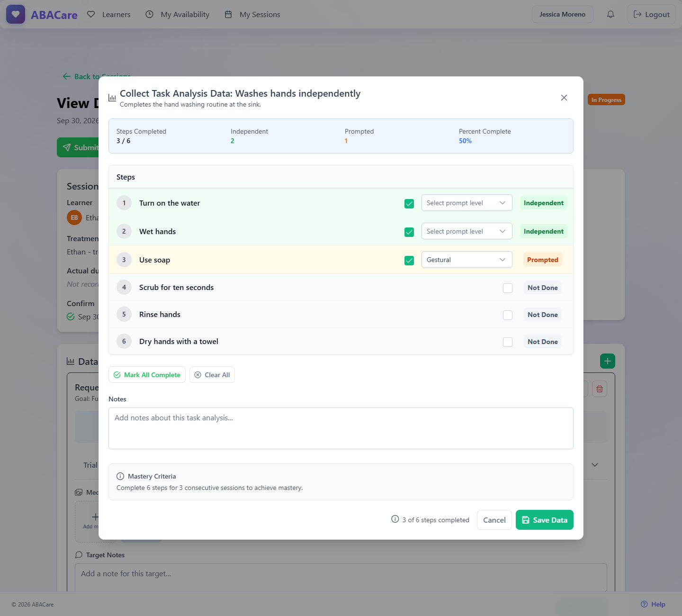Screen dimensions: 682x616
Task: Click info icon beside 3 of 6 steps completed
Action: (x=395, y=519)
